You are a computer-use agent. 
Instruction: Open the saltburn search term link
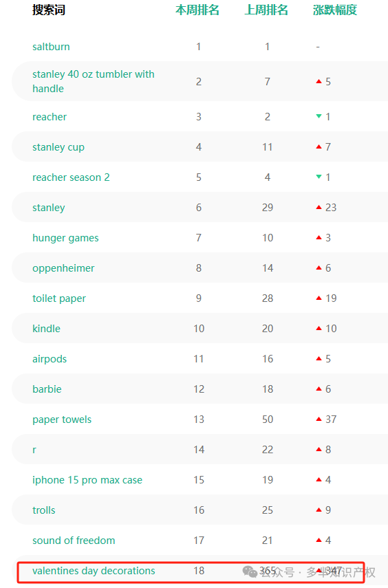tap(51, 47)
